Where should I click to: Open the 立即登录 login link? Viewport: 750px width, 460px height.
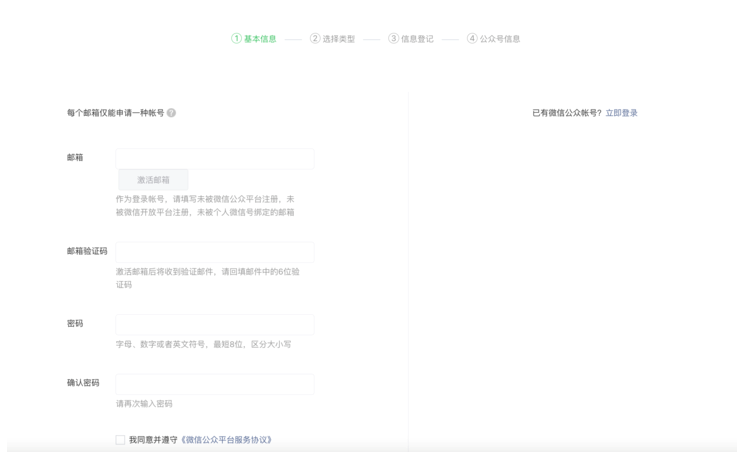621,113
